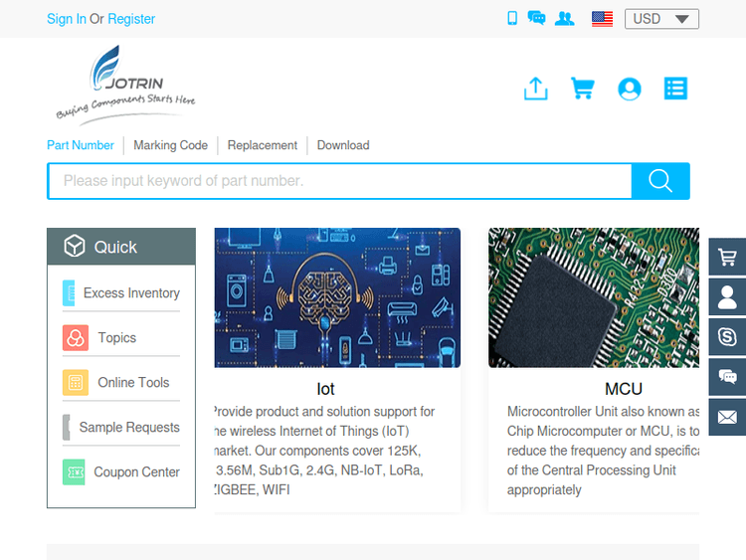This screenshot has height=560, width=746.
Task: Open the shopping cart in header
Action: [582, 89]
